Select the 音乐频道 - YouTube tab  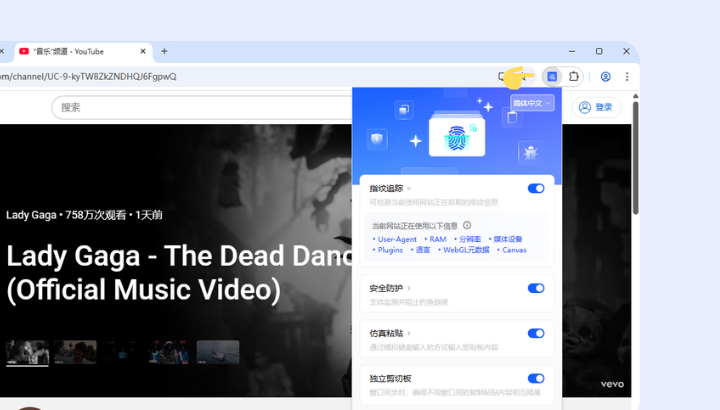[x=83, y=51]
